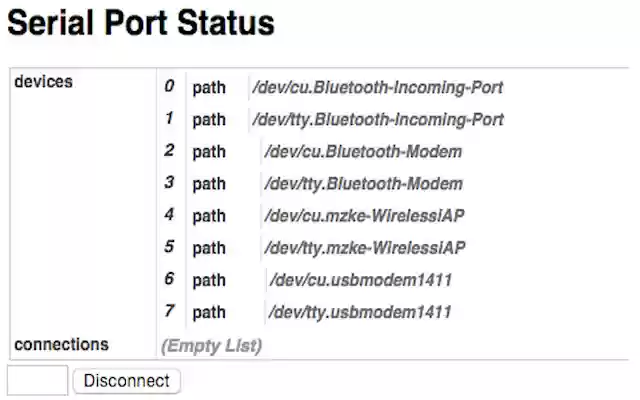This screenshot has height=400, width=640.
Task: Click the Disconnect button
Action: click(127, 381)
